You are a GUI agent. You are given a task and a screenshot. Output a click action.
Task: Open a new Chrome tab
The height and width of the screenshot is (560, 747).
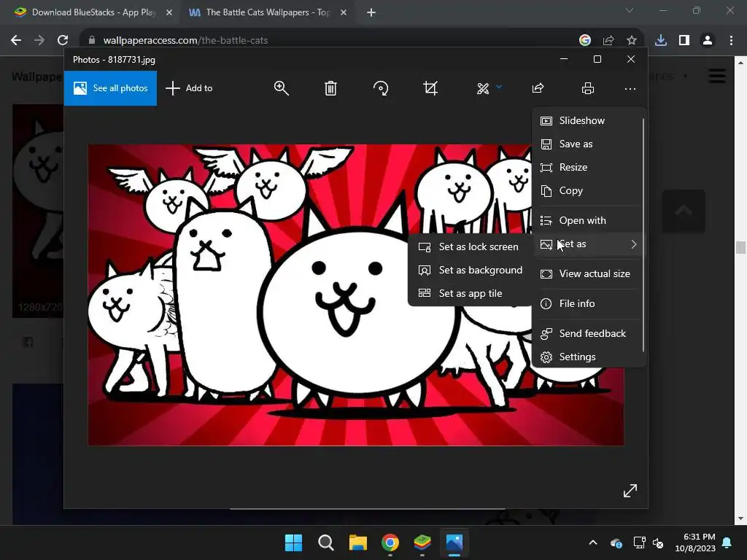(371, 12)
